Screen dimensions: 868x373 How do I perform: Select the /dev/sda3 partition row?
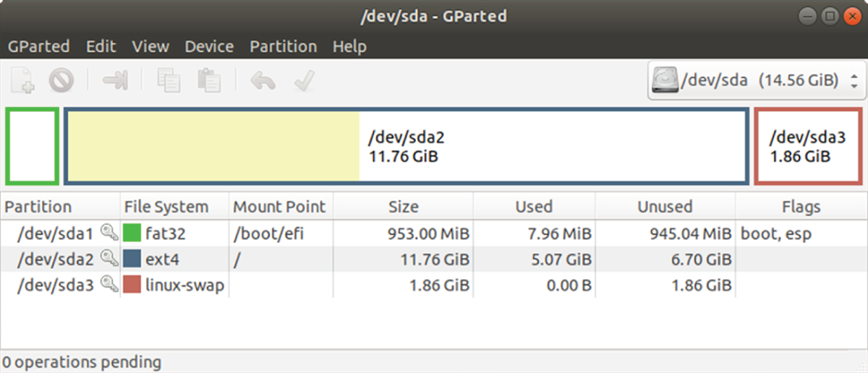click(434, 285)
